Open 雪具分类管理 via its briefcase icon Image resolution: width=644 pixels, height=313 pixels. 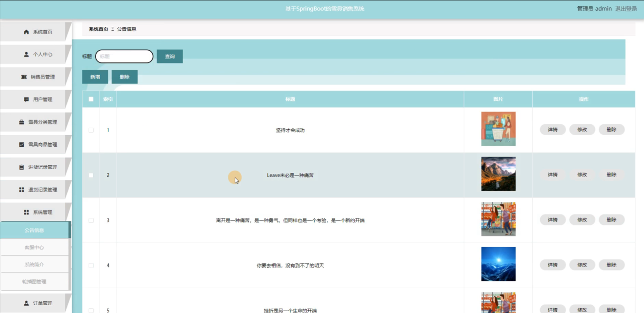(x=21, y=122)
